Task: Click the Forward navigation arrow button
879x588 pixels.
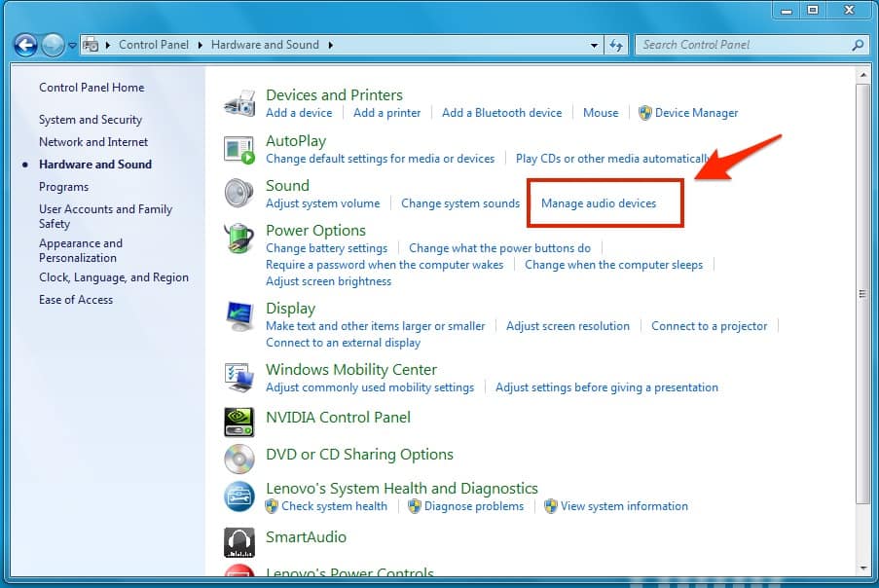Action: pos(53,45)
